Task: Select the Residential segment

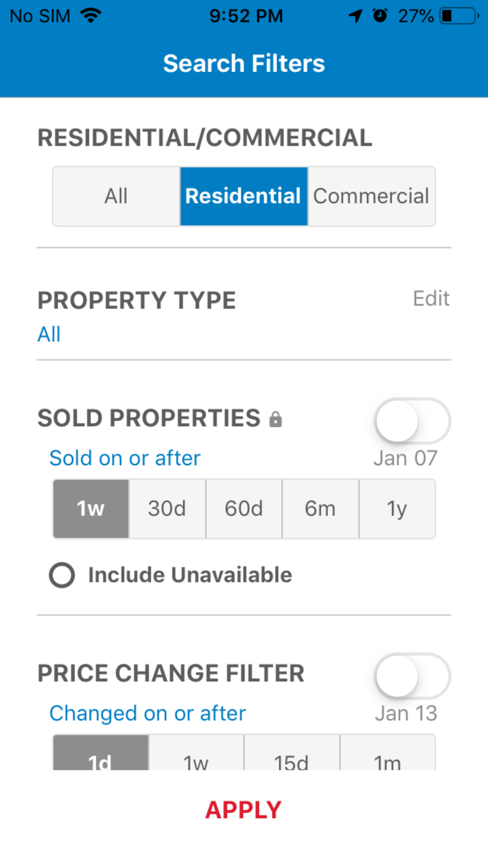Action: point(244,196)
